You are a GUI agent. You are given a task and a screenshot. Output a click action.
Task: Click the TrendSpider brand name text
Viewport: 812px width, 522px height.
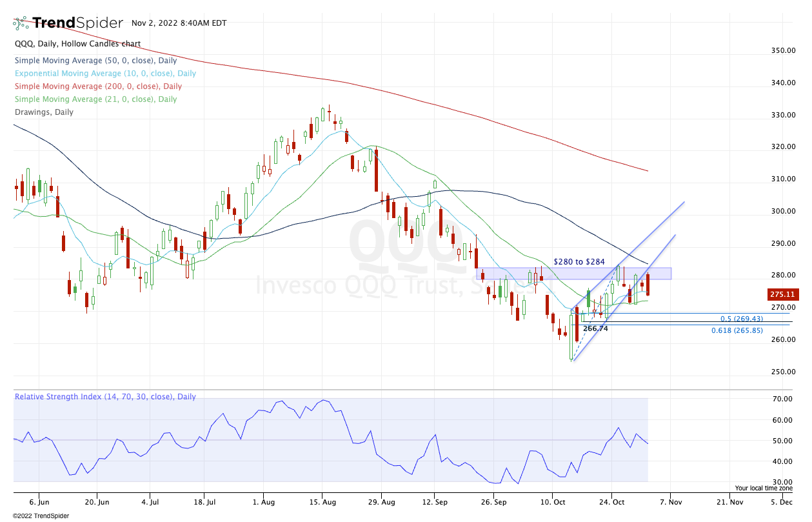77,23
